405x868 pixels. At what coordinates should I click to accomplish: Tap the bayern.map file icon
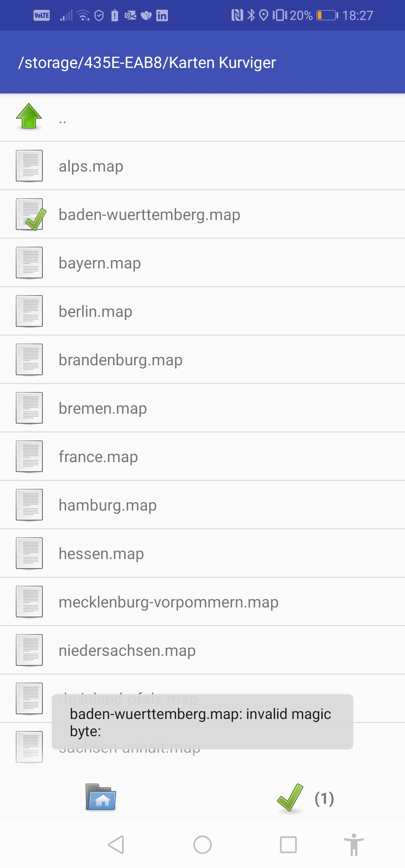click(x=29, y=262)
